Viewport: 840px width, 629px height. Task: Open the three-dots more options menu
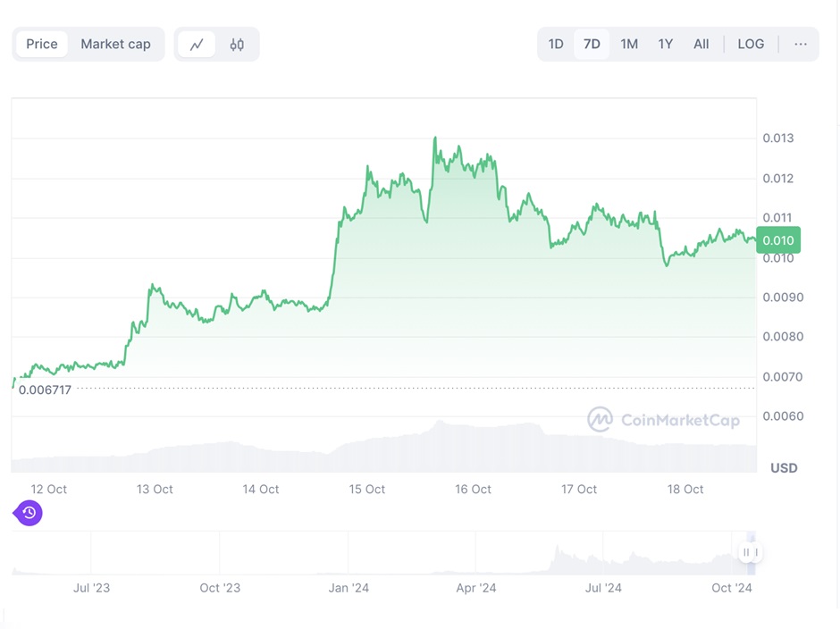click(x=800, y=44)
